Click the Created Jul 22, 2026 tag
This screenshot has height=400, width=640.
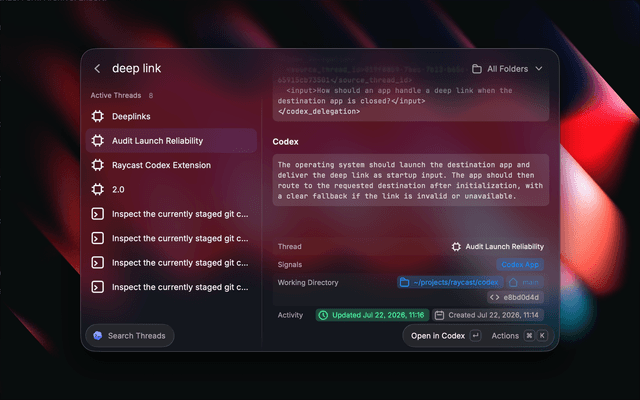[x=488, y=315]
